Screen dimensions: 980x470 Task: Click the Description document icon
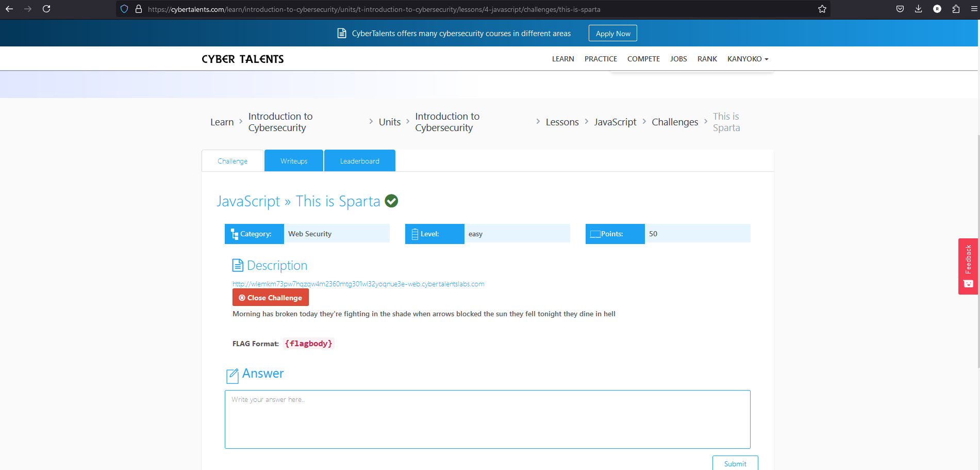238,265
